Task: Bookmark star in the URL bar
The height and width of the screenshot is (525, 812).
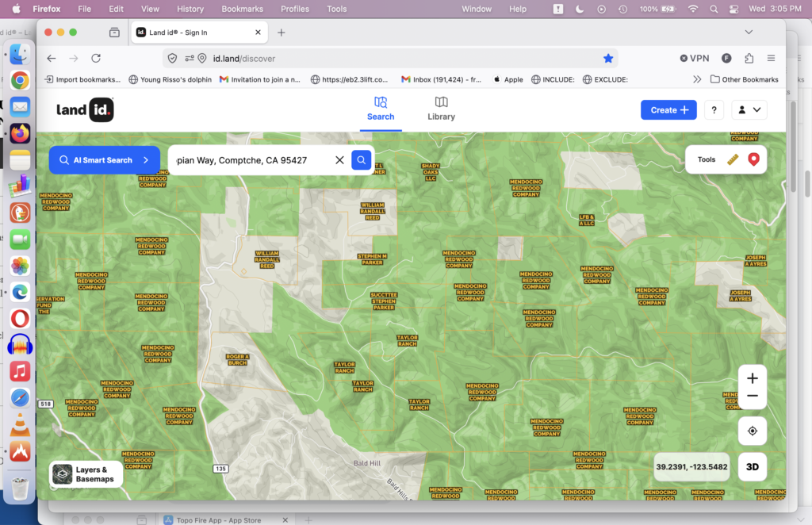Action: (x=608, y=58)
